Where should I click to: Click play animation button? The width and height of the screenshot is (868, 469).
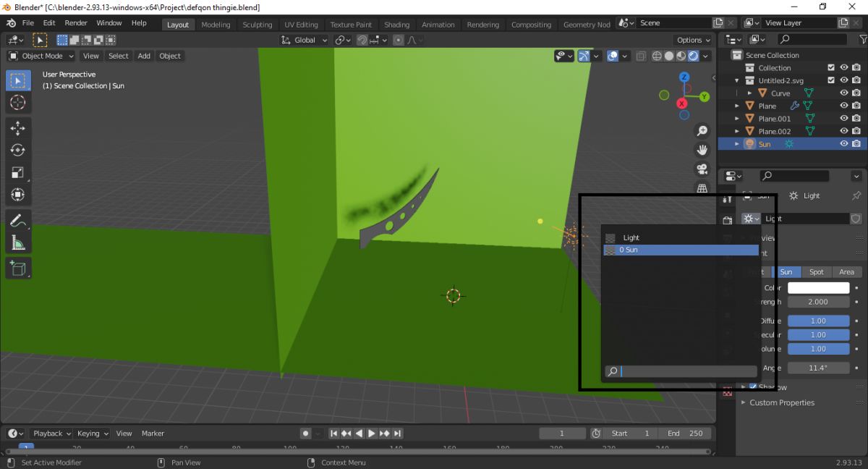(372, 434)
